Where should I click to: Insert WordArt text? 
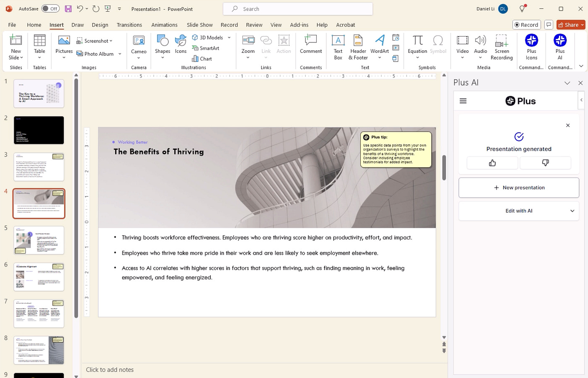click(x=379, y=46)
